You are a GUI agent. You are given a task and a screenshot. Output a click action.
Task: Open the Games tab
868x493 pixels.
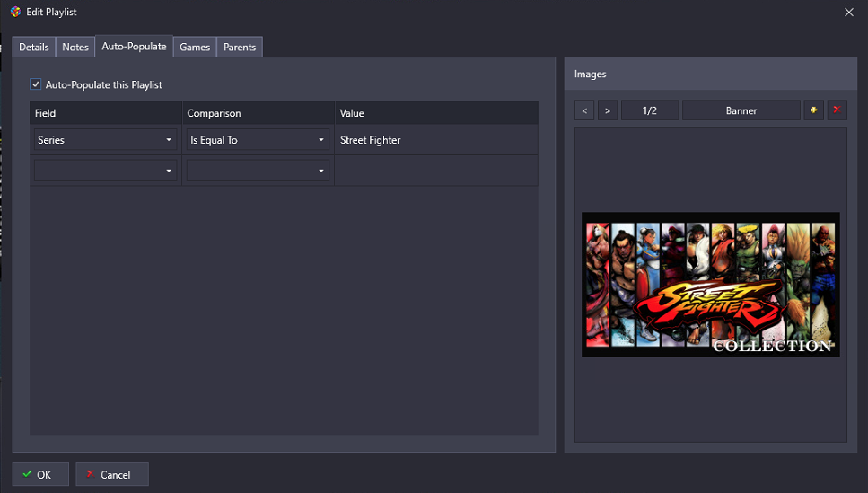point(195,47)
